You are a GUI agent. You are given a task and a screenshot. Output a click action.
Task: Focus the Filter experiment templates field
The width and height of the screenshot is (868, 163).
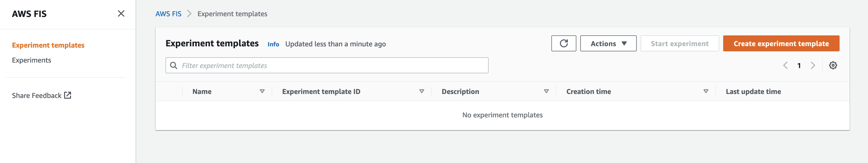point(327,65)
